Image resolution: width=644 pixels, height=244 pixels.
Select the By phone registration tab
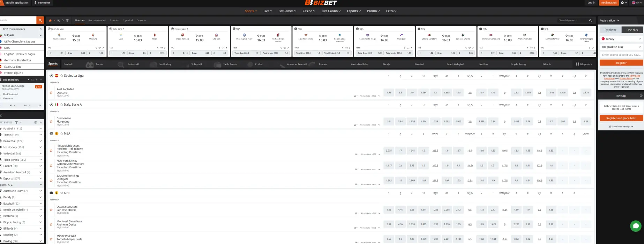coord(611,30)
